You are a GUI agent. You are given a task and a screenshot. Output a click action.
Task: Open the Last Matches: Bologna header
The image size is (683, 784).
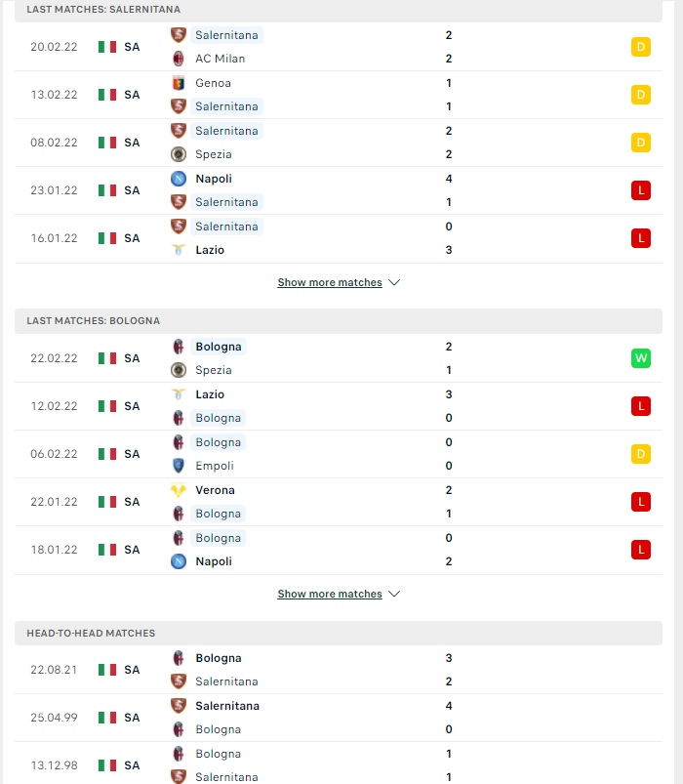tap(339, 321)
